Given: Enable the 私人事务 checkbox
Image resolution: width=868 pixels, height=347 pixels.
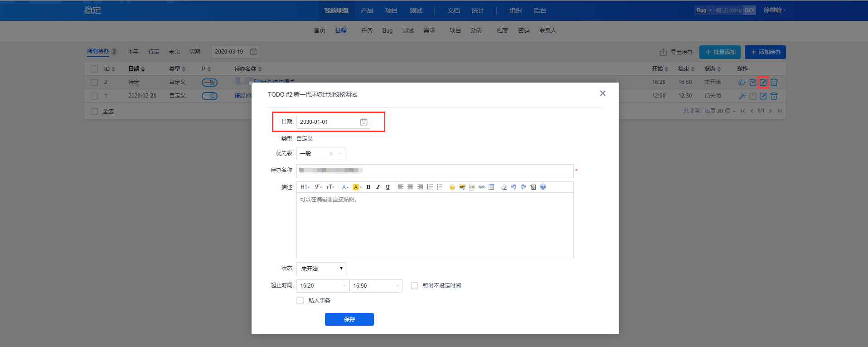Looking at the screenshot, I should pos(300,301).
